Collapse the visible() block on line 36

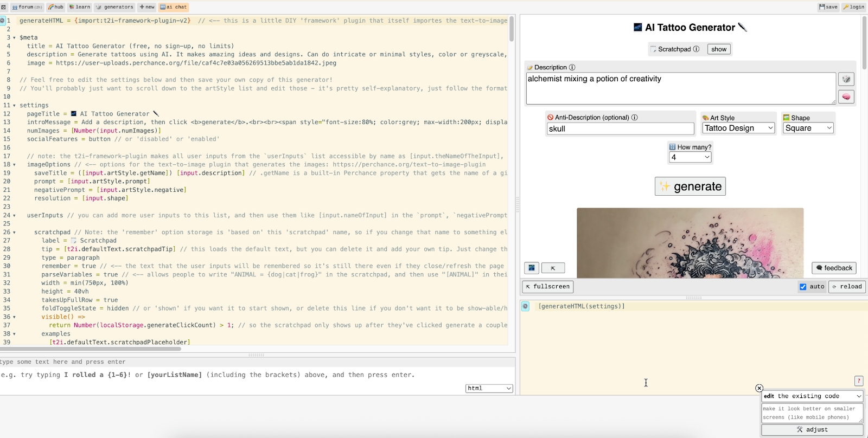point(14,317)
